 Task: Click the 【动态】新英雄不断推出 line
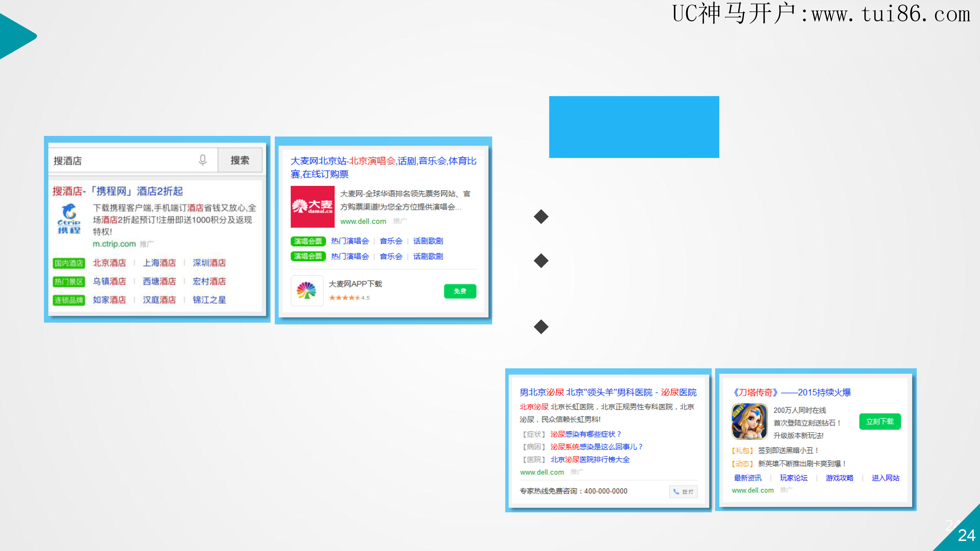point(788,464)
